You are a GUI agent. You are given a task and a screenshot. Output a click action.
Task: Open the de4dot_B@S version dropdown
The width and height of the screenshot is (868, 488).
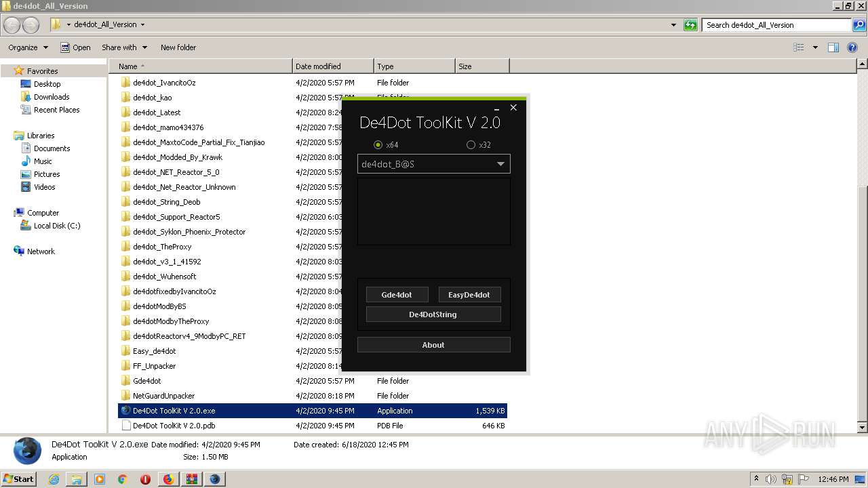pos(433,164)
